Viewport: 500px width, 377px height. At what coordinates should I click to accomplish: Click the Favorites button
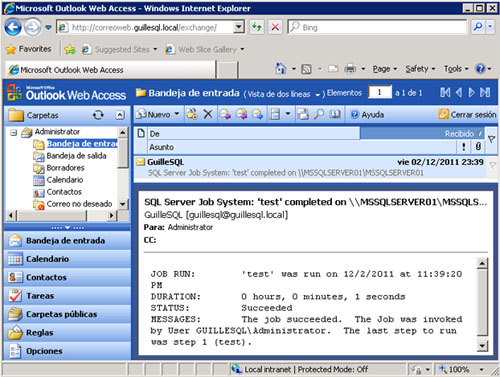(29, 49)
